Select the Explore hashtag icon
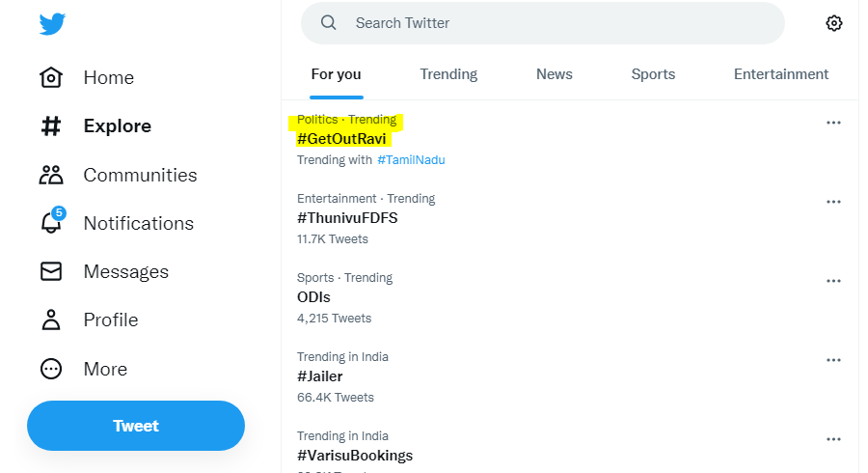 click(51, 126)
